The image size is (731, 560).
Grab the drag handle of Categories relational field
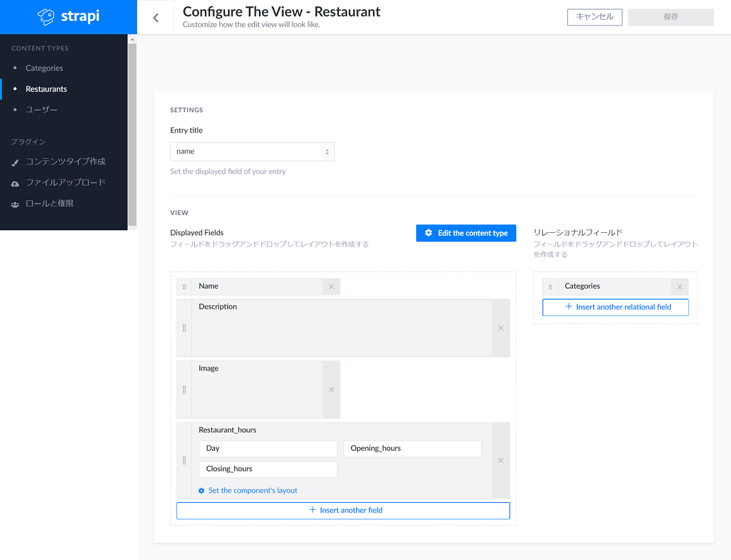coord(550,287)
